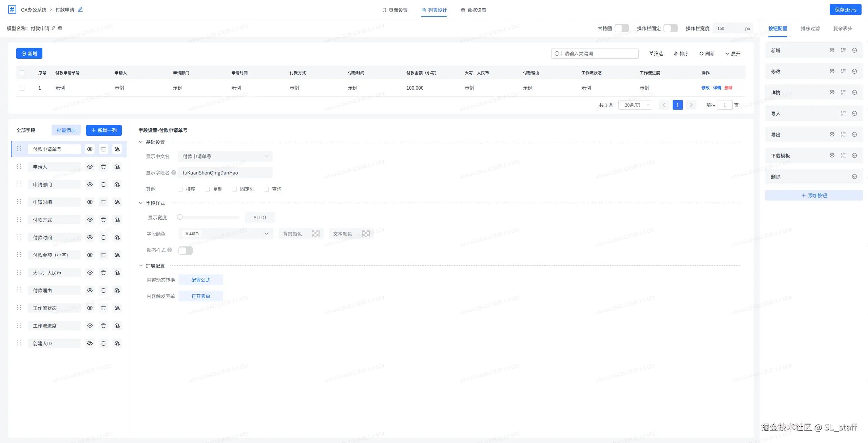Delete the 工作流进度 field with trash icon
This screenshot has height=443, width=868.
[x=103, y=326]
